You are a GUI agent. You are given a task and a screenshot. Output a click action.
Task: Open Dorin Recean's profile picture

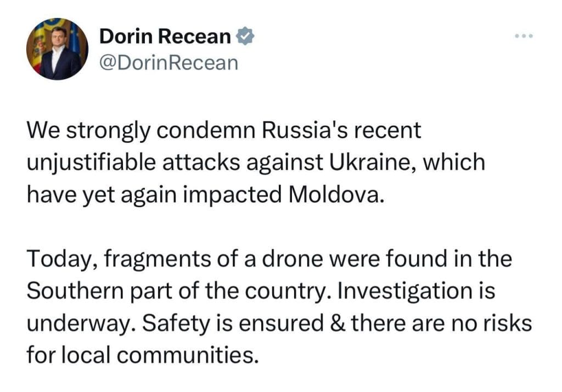click(57, 49)
